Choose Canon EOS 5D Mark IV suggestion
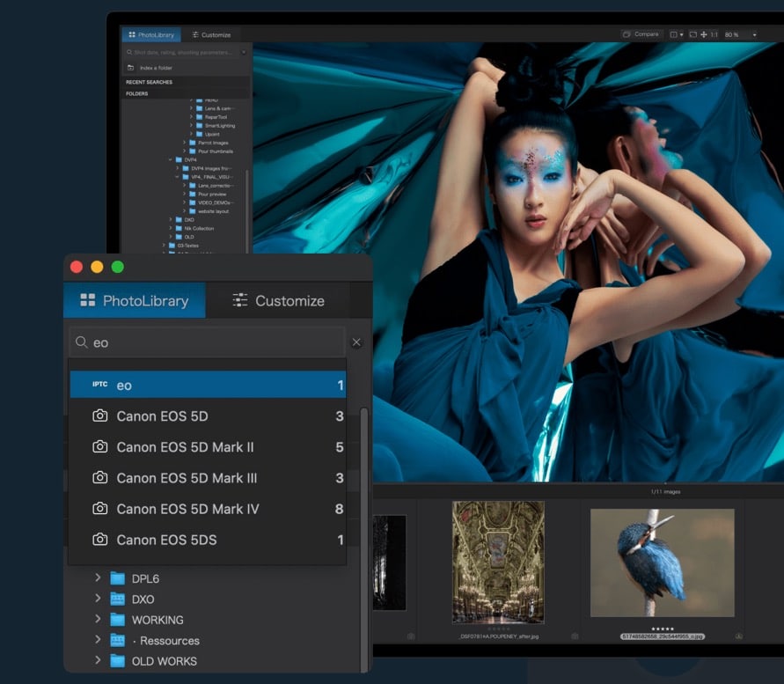 point(187,509)
